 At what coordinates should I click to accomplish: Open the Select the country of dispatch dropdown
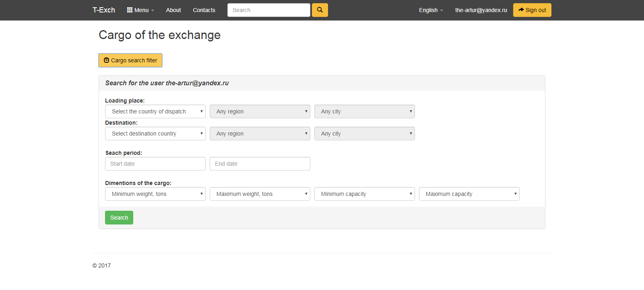click(155, 111)
